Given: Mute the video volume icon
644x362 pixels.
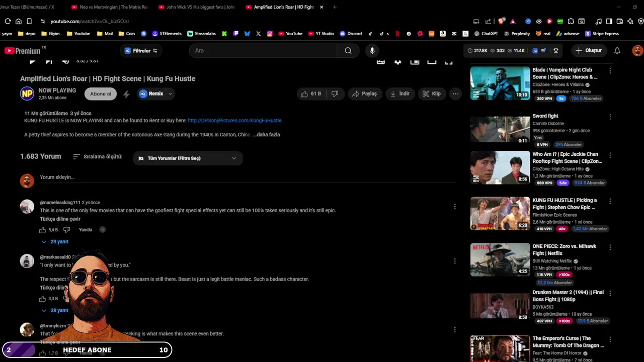Looking at the screenshot, I should [65, 61].
